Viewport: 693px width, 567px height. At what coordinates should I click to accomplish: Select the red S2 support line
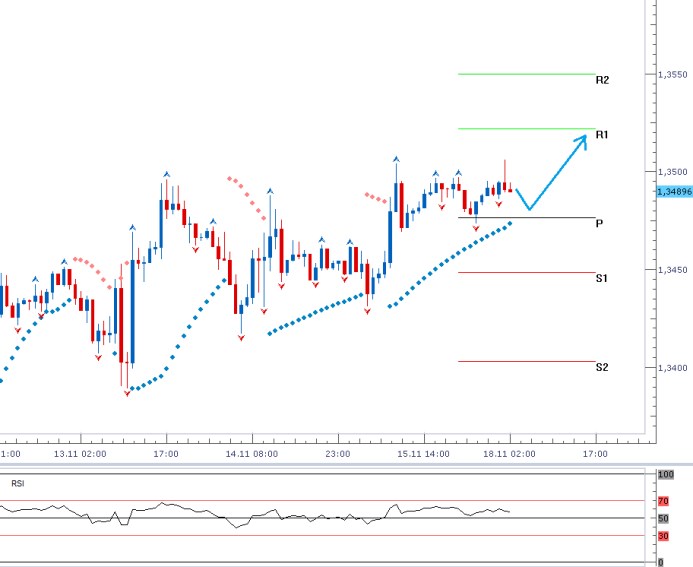527,362
